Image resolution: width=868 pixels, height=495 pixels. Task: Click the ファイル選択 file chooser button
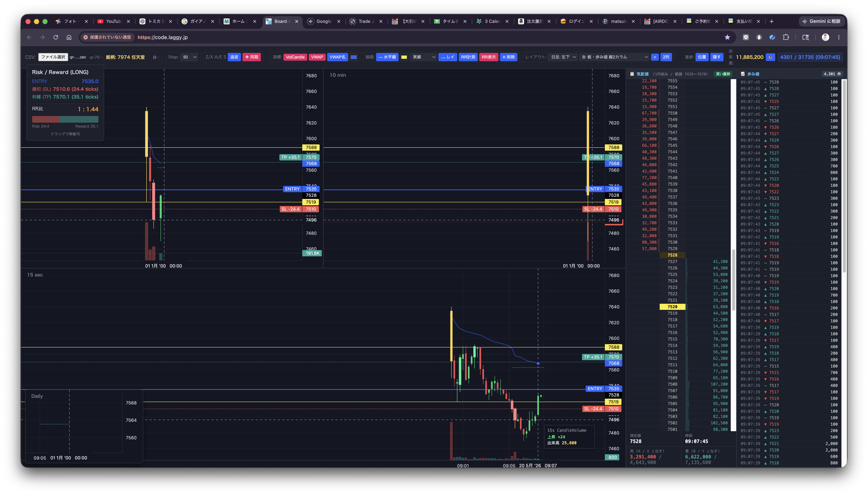pyautogui.click(x=53, y=57)
